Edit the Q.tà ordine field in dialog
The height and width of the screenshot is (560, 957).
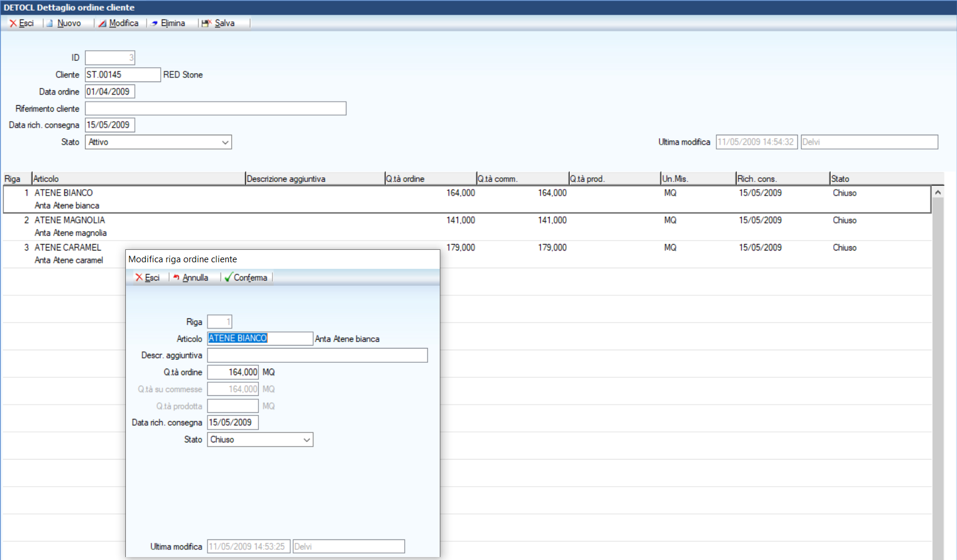(x=233, y=373)
